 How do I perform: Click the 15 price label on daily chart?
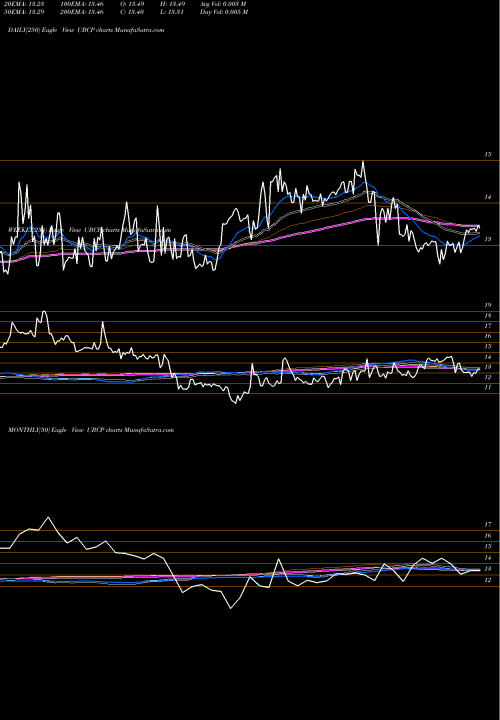488,155
